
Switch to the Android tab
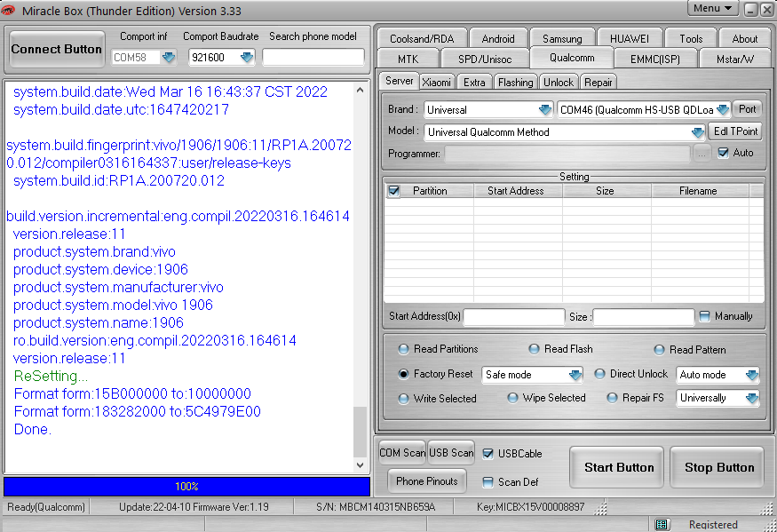(498, 39)
